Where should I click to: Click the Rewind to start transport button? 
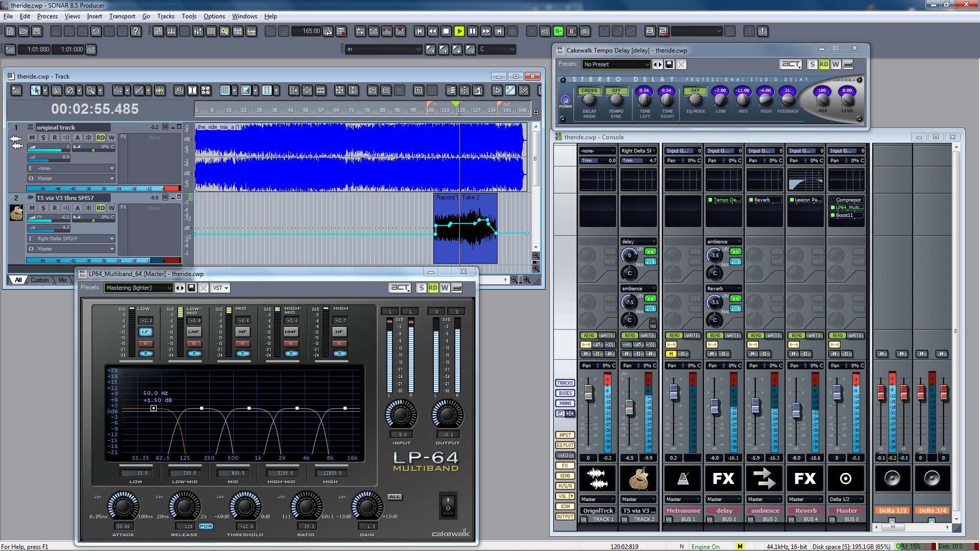pos(420,32)
